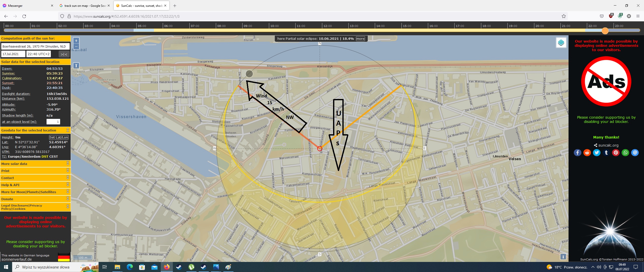Open the eclipse 'more' link
Viewport: 644px width, 272px height.
(360, 39)
